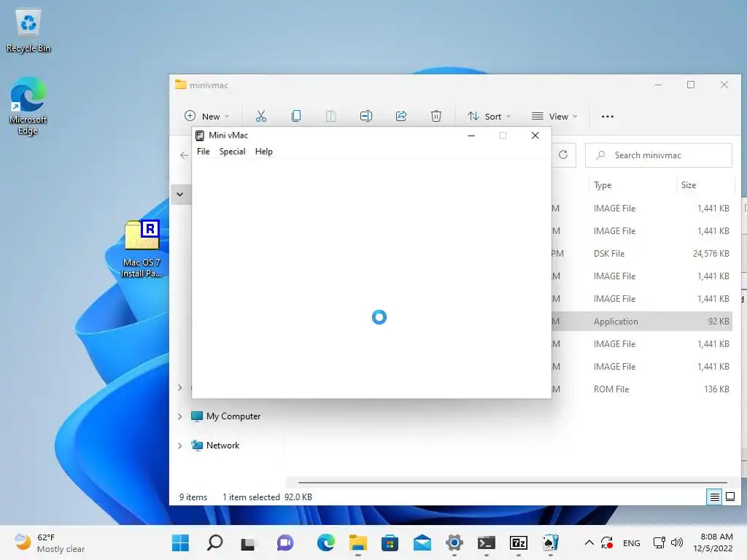
Task: Open the Windows Start menu
Action: click(x=180, y=542)
